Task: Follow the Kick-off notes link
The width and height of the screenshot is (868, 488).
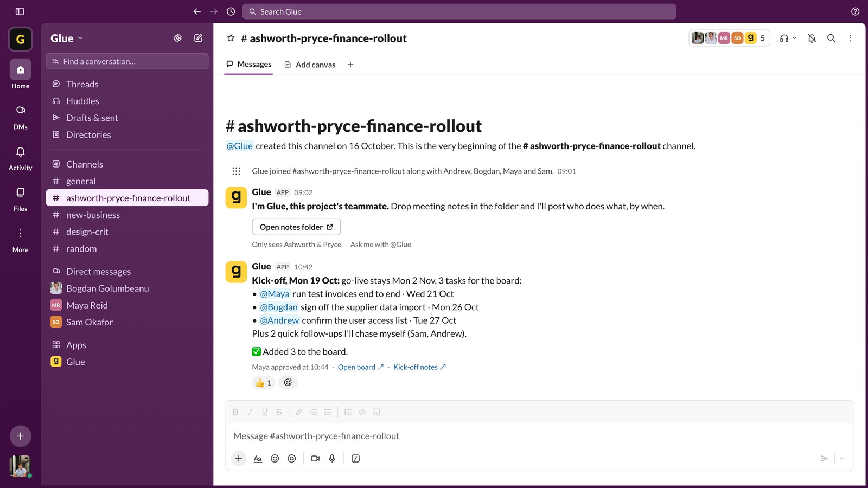Action: [420, 367]
